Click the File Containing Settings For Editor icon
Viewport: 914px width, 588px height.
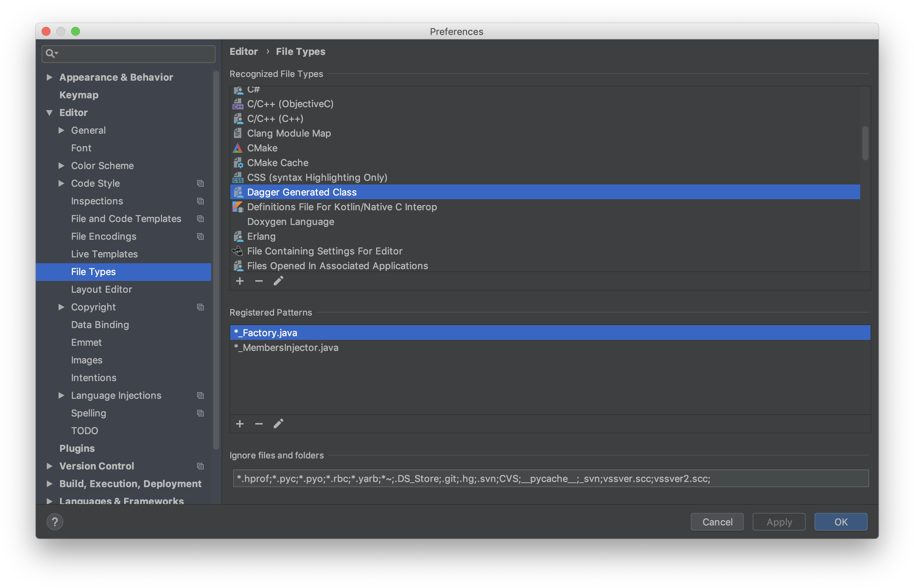(x=238, y=251)
